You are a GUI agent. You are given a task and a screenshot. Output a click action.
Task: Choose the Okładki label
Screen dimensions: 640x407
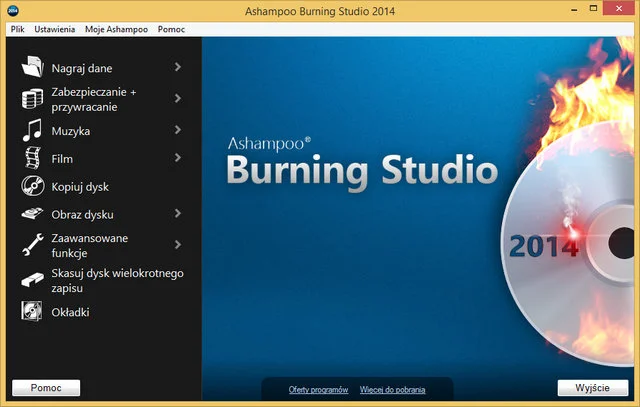(70, 312)
